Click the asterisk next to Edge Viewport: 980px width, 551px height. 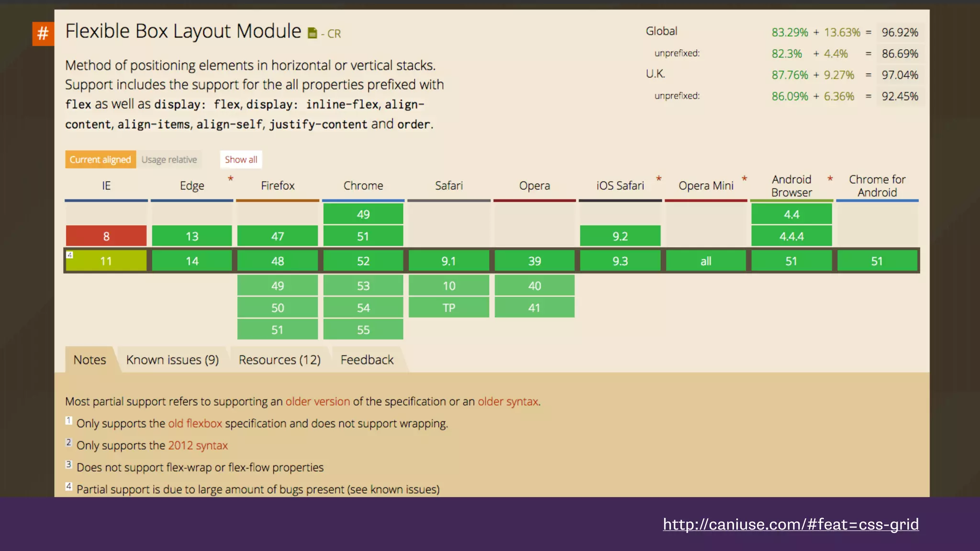pyautogui.click(x=230, y=178)
